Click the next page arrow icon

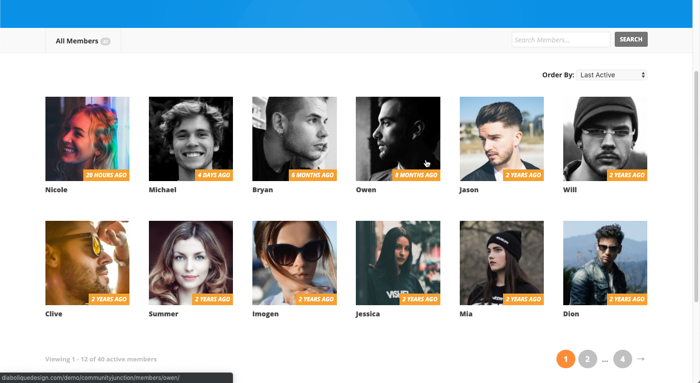point(641,359)
